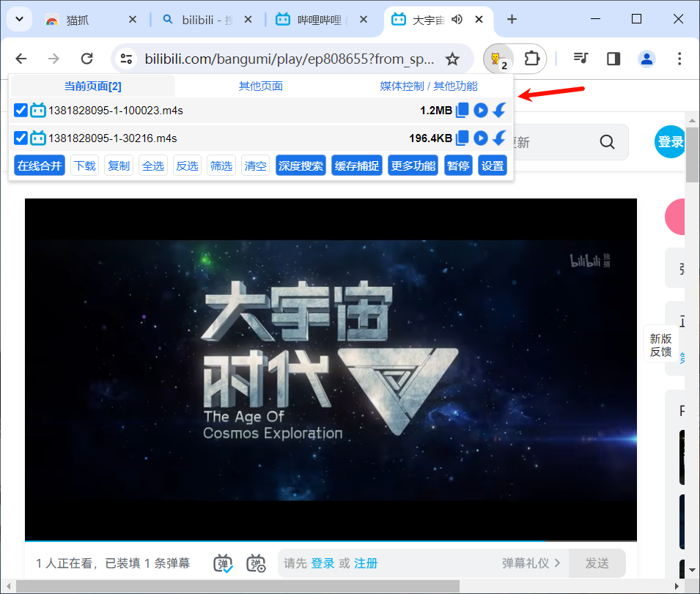This screenshot has width=700, height=594.
Task: Play preview of 1381828095-1-30216.m4s
Action: (x=480, y=138)
